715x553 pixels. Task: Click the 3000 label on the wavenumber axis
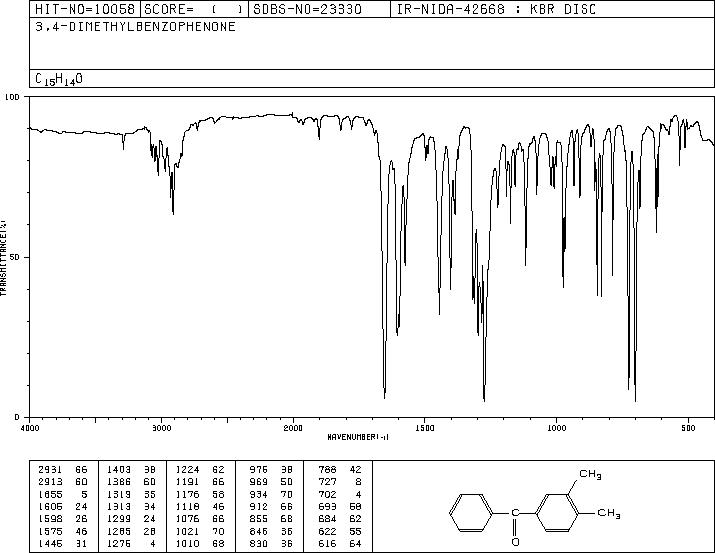click(x=161, y=428)
